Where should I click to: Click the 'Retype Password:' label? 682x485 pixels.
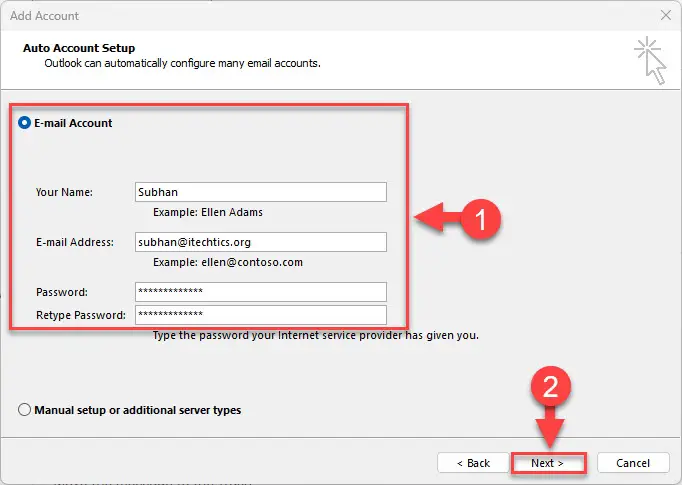coord(81,315)
